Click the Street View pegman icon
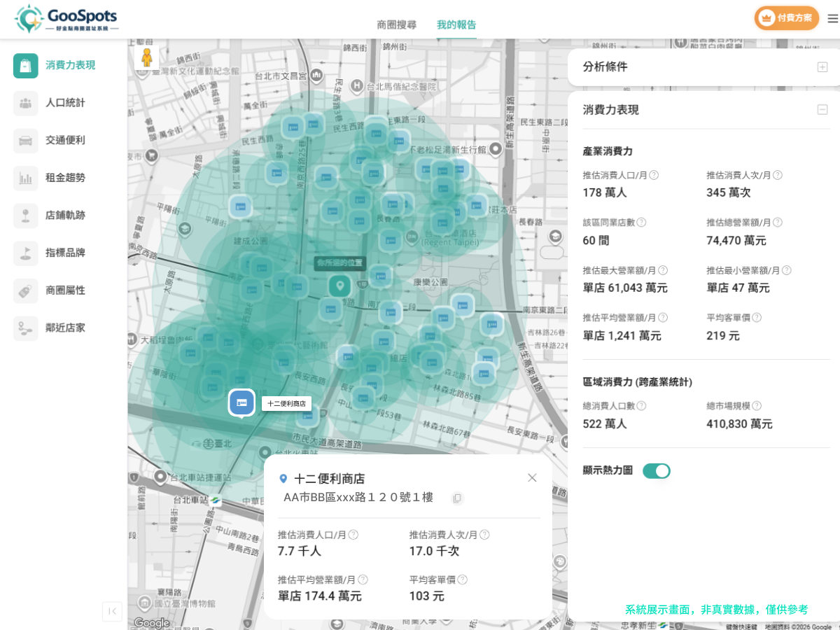Image resolution: width=840 pixels, height=630 pixels. (x=146, y=57)
